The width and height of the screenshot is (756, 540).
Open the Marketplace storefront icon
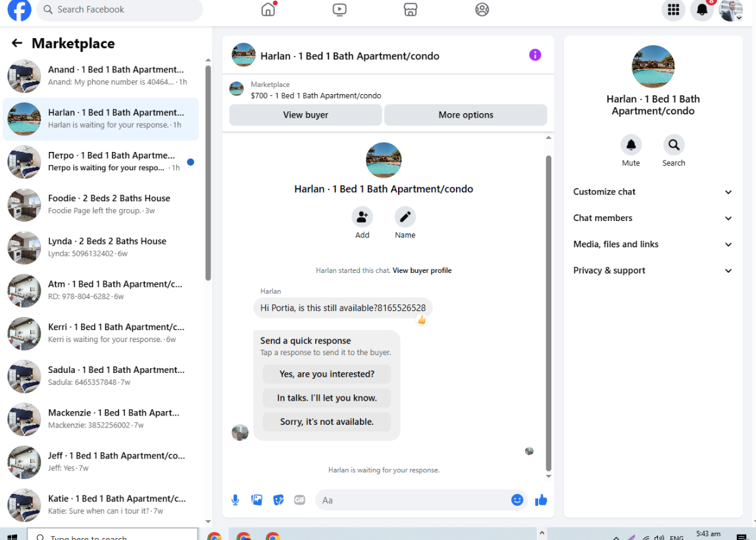coord(411,9)
